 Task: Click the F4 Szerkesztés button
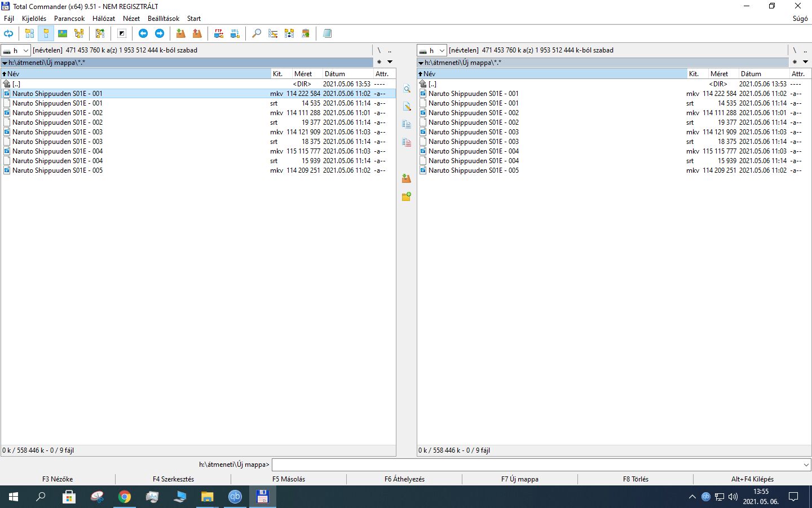(173, 479)
